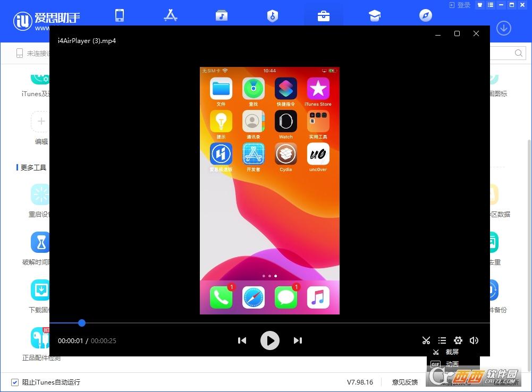The image size is (532, 392).
Task: Skip to the next video track
Action: (298, 340)
